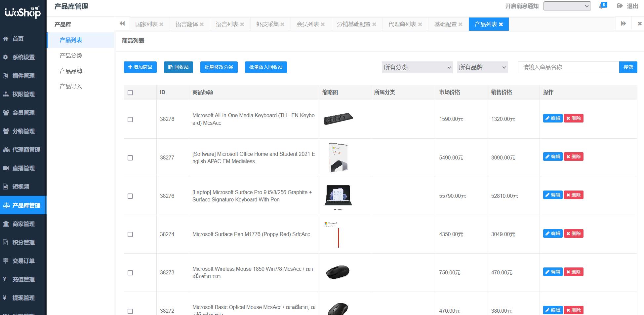Open 产品库管理 product library management
The image size is (644, 315).
pos(23,205)
